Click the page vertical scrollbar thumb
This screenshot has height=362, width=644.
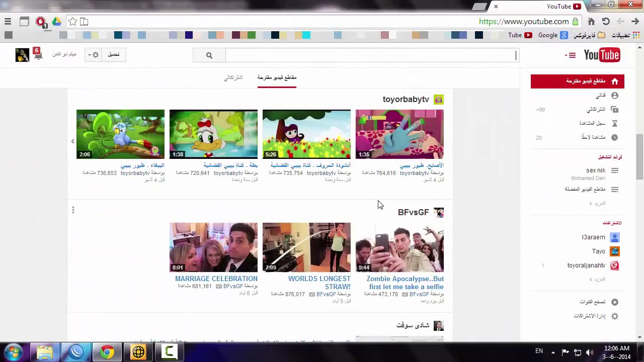639,156
